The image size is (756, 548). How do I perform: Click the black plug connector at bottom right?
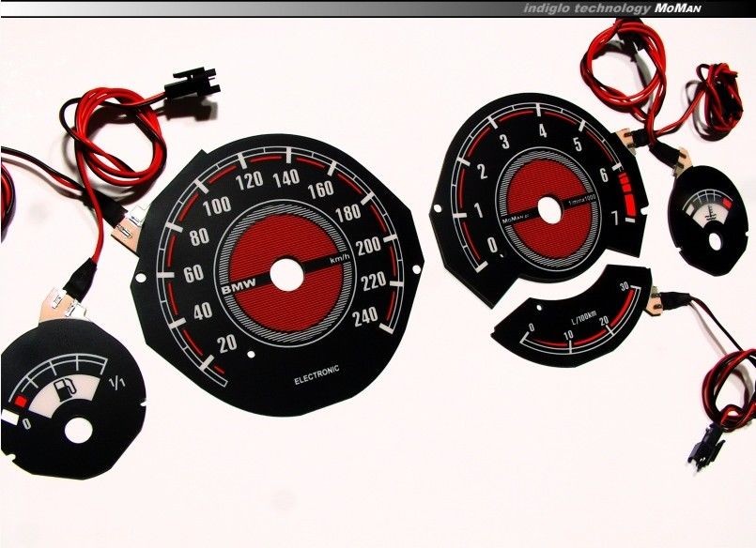pyautogui.click(x=706, y=447)
